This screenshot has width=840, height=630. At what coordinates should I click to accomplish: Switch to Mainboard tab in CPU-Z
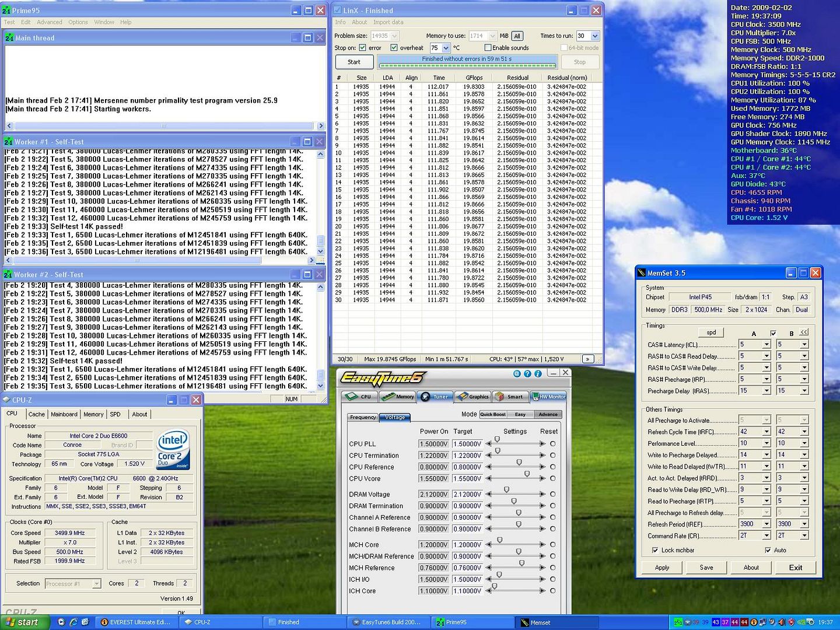(x=64, y=414)
